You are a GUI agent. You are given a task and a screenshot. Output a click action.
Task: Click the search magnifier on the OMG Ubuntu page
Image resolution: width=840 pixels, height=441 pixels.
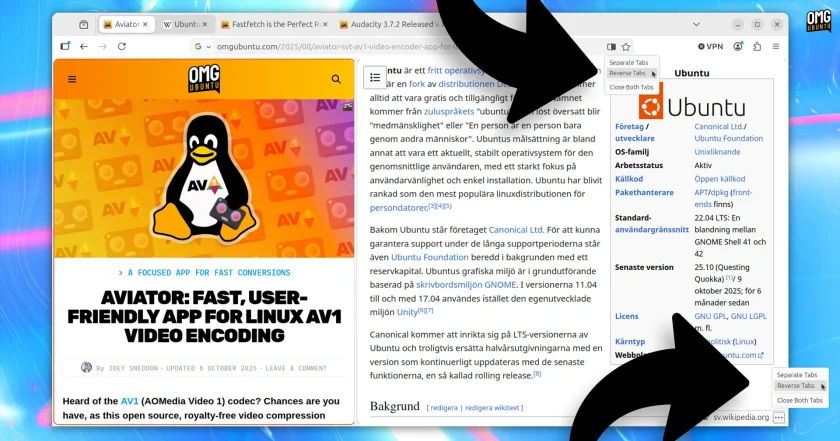click(x=336, y=79)
